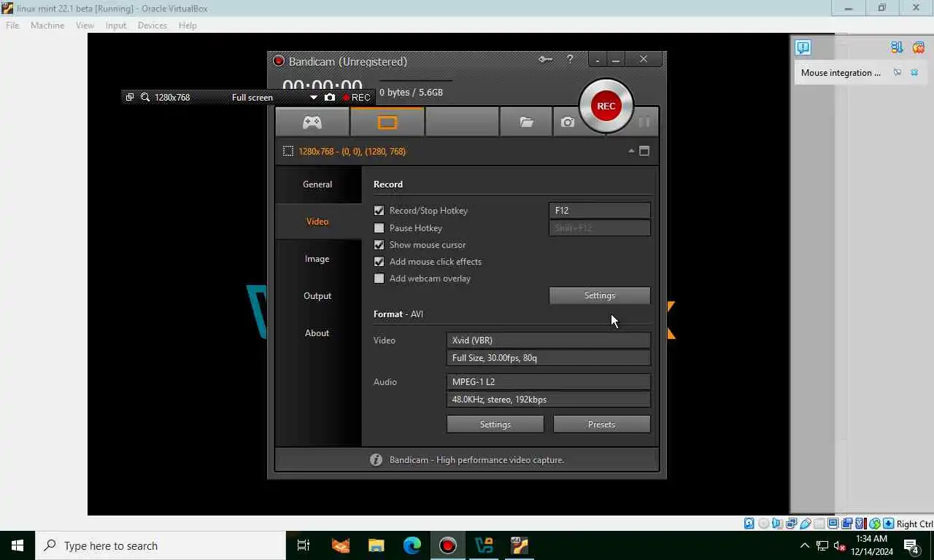Click the magnifier icon on the overlay bar
This screenshot has width=934, height=560.
(145, 97)
